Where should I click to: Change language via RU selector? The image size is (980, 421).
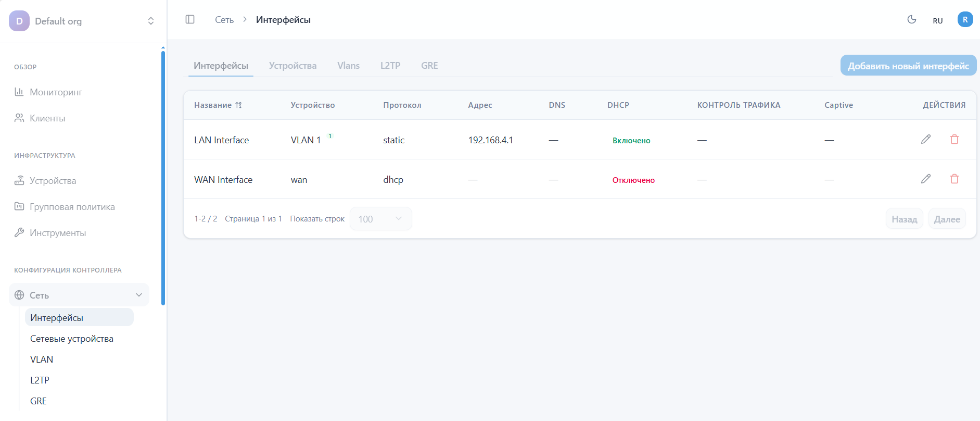(x=937, y=21)
